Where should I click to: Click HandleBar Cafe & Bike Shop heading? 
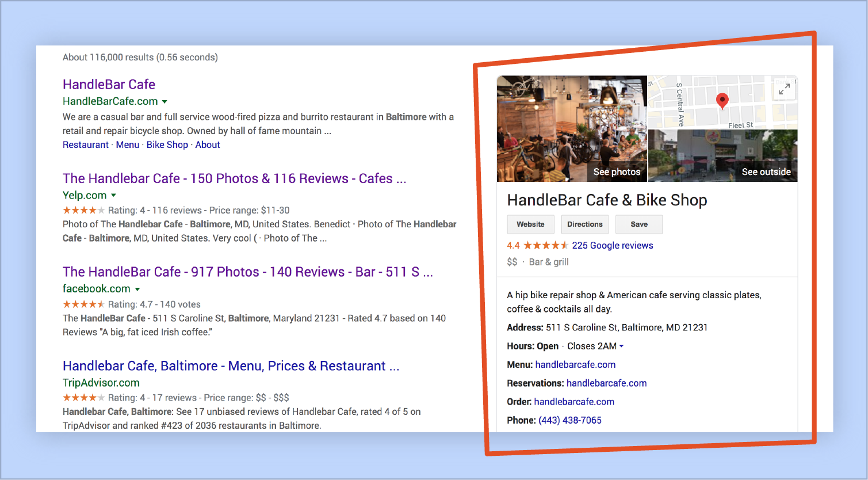click(x=607, y=200)
